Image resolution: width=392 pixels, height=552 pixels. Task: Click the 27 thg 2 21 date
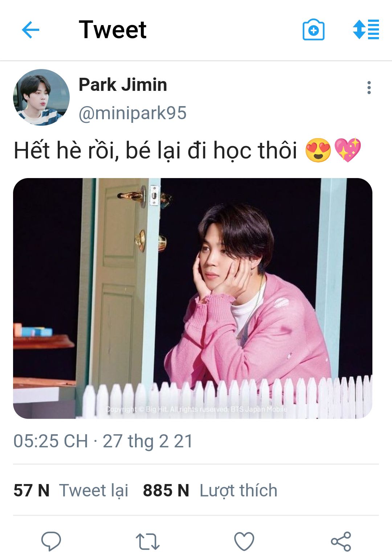click(148, 441)
